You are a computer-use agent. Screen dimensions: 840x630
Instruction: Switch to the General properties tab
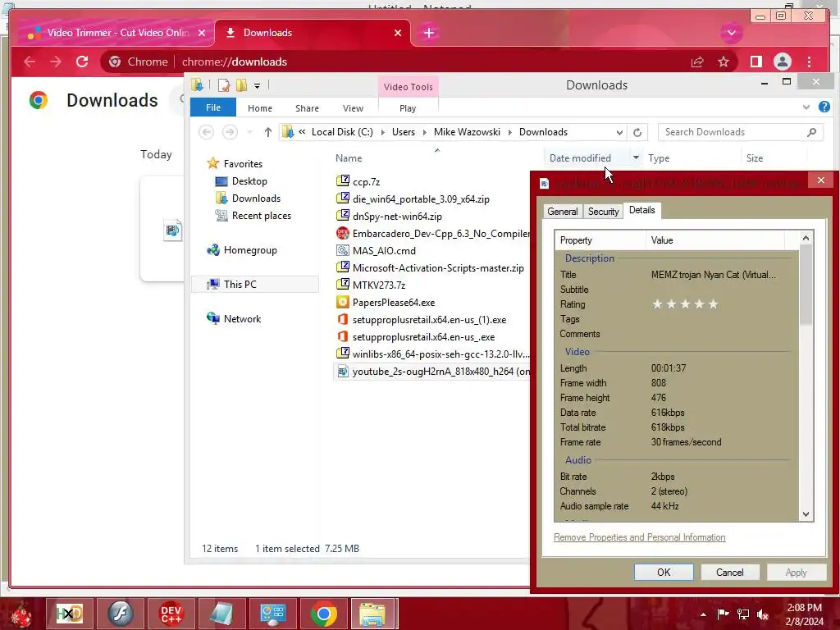coord(563,212)
